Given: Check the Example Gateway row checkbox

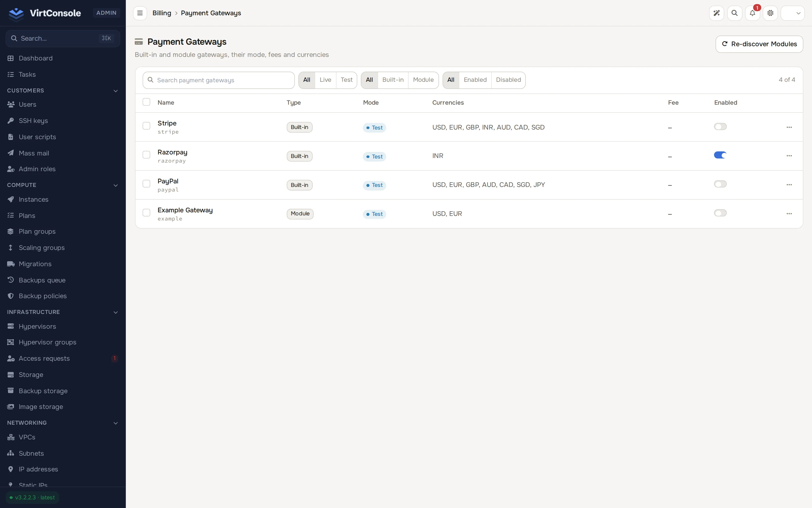Looking at the screenshot, I should (x=146, y=212).
